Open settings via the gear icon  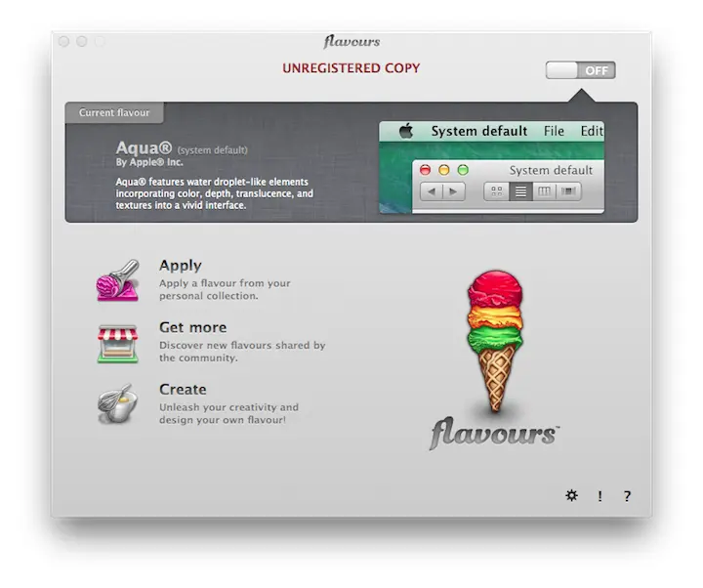point(571,495)
